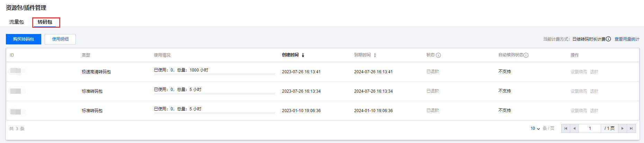Open 使用明细 usage details
Image resolution: width=644 pixels, height=143 pixels.
click(60, 39)
